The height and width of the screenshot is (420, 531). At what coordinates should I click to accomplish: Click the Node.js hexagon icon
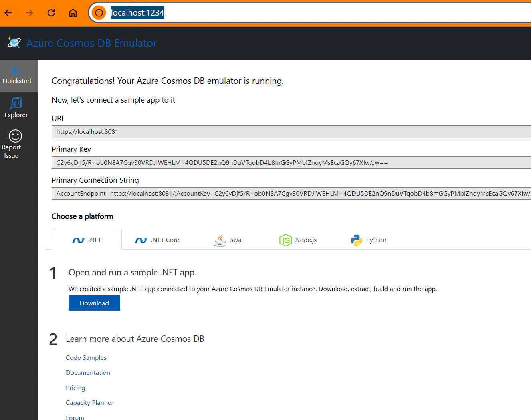(285, 240)
